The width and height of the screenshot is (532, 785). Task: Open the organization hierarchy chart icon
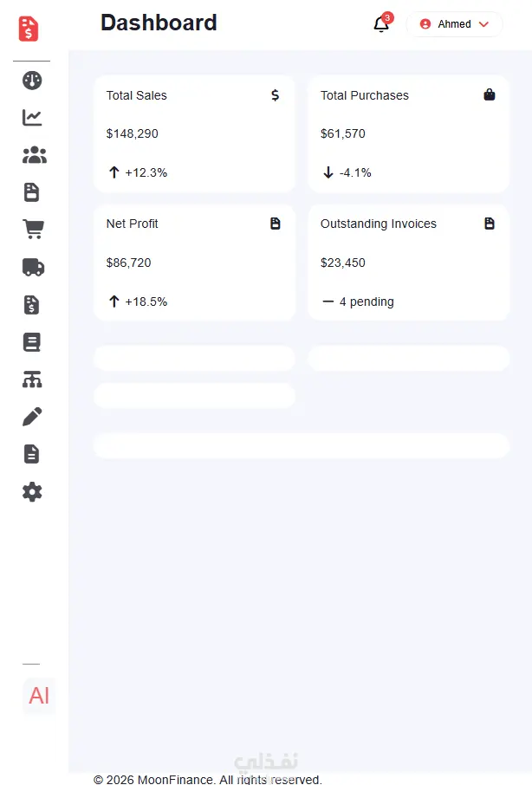[x=32, y=380]
